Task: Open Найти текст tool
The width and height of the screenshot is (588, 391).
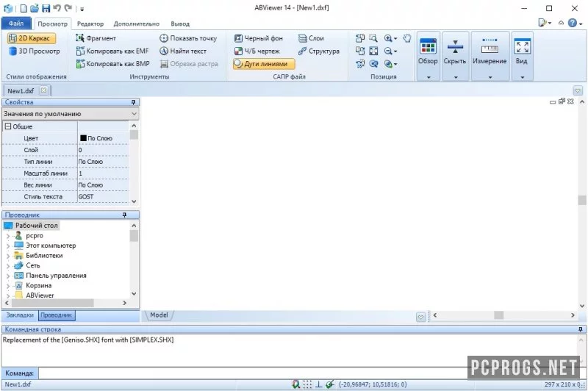Action: 183,51
